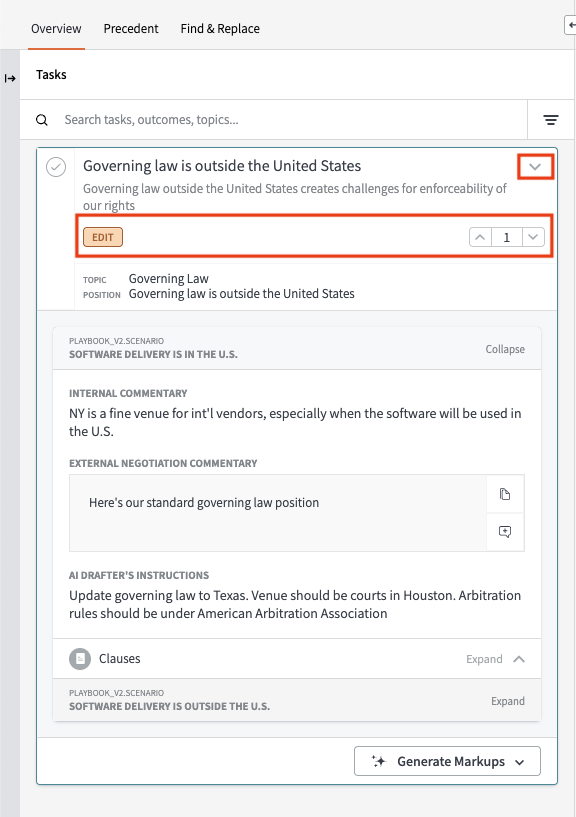Click the Clauses document icon

(80, 659)
